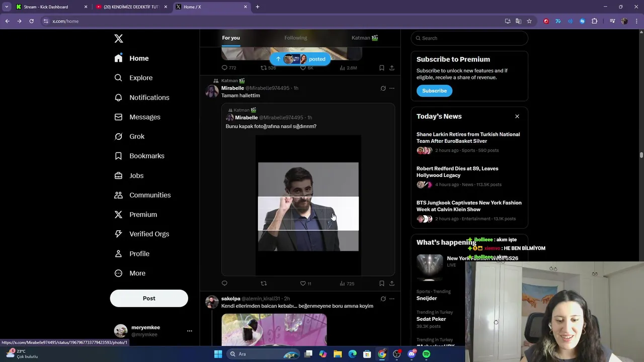
Task: Go to Home in the sidebar
Action: (x=131, y=58)
